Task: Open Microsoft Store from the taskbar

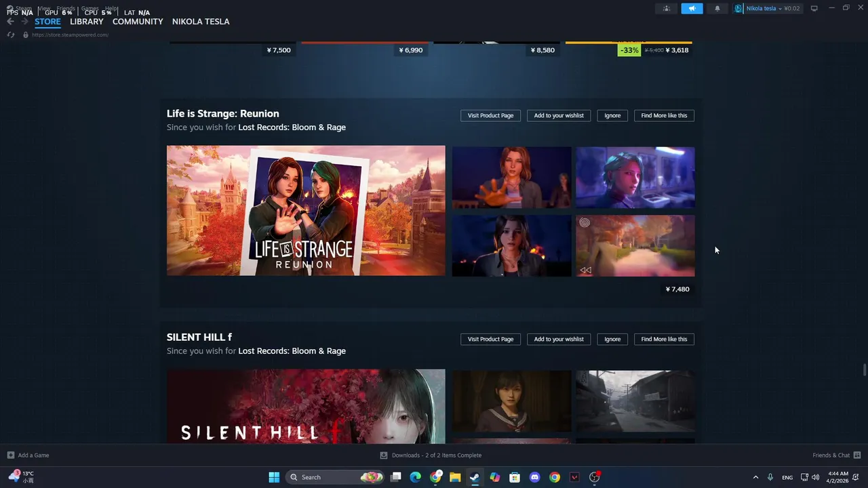Action: click(x=515, y=477)
